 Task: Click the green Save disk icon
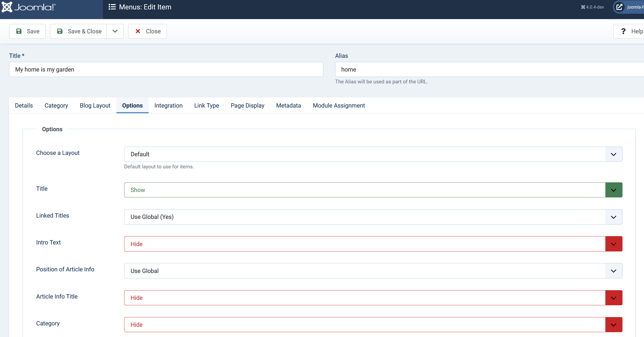click(x=19, y=31)
